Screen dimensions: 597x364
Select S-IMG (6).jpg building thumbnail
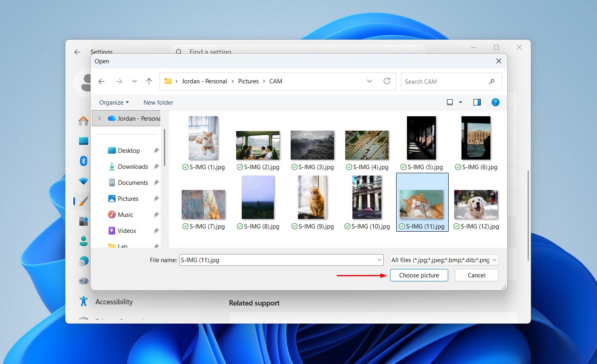click(476, 138)
